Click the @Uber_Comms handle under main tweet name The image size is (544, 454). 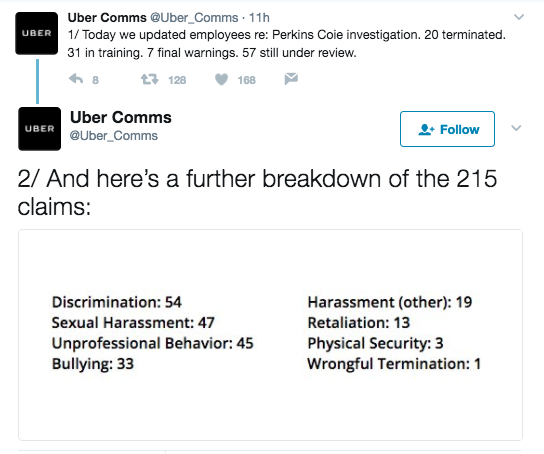[x=114, y=136]
